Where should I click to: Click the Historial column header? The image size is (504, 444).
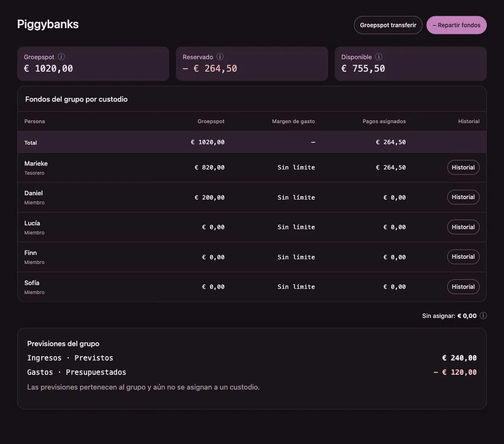[x=469, y=121]
